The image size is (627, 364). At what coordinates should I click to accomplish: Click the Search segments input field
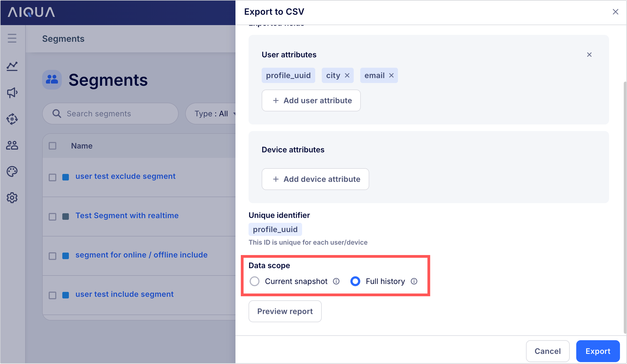110,114
